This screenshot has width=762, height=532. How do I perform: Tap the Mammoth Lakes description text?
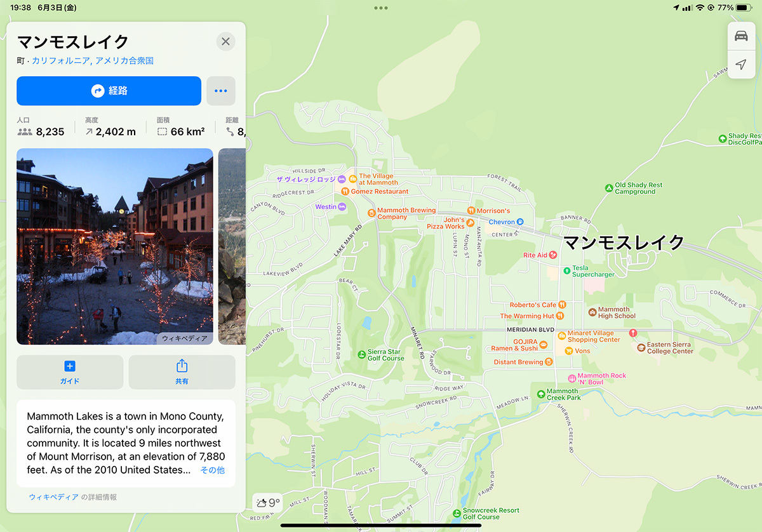click(126, 443)
